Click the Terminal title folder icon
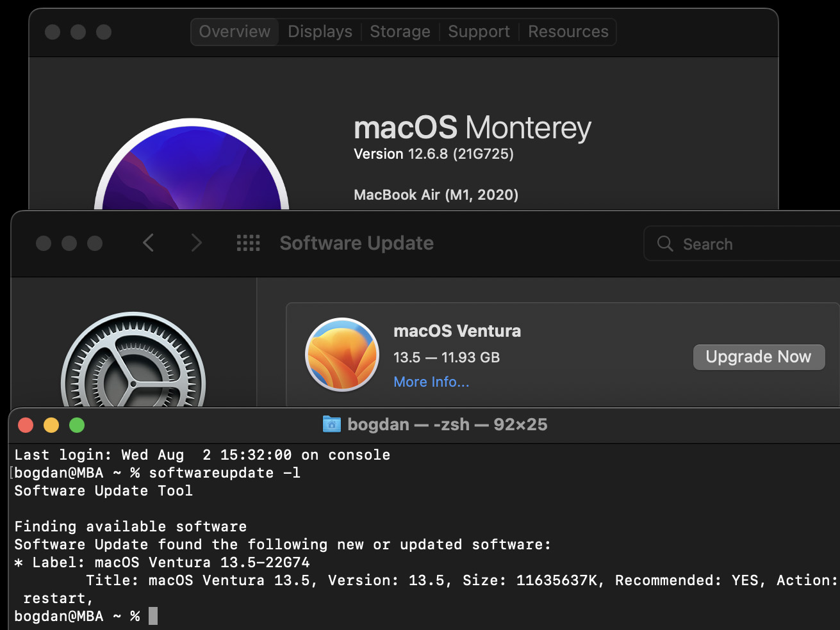Screen dimensions: 840x630 (x=331, y=424)
